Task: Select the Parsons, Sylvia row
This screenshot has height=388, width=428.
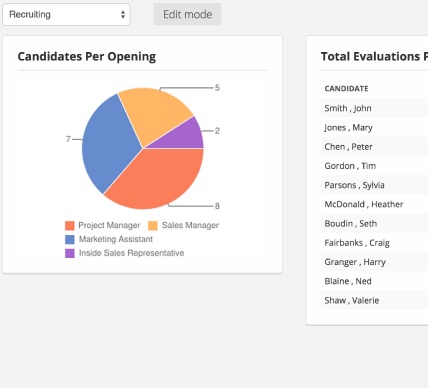Action: click(x=374, y=185)
